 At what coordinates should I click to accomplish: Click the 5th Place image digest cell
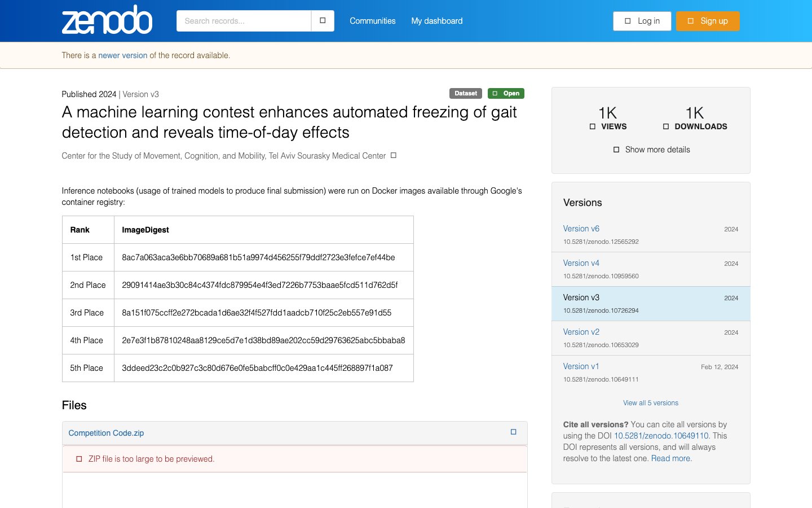(263, 368)
